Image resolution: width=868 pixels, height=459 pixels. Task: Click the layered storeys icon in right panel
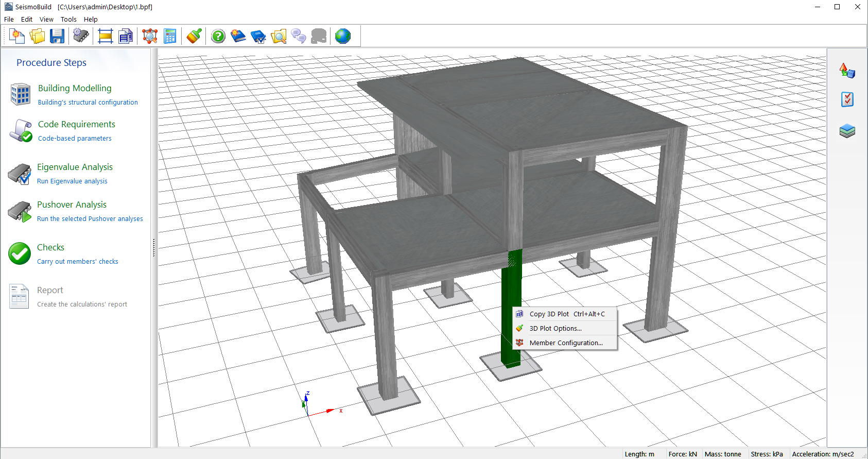(847, 131)
